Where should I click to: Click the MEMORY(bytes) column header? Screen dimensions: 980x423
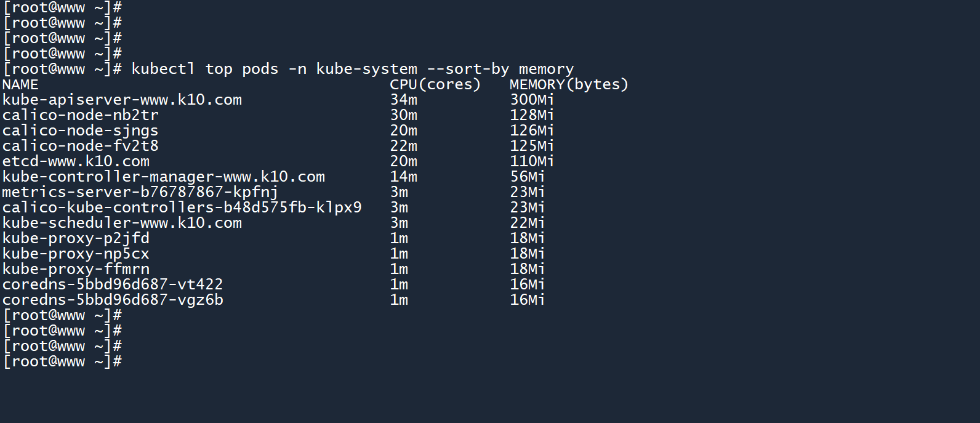569,84
